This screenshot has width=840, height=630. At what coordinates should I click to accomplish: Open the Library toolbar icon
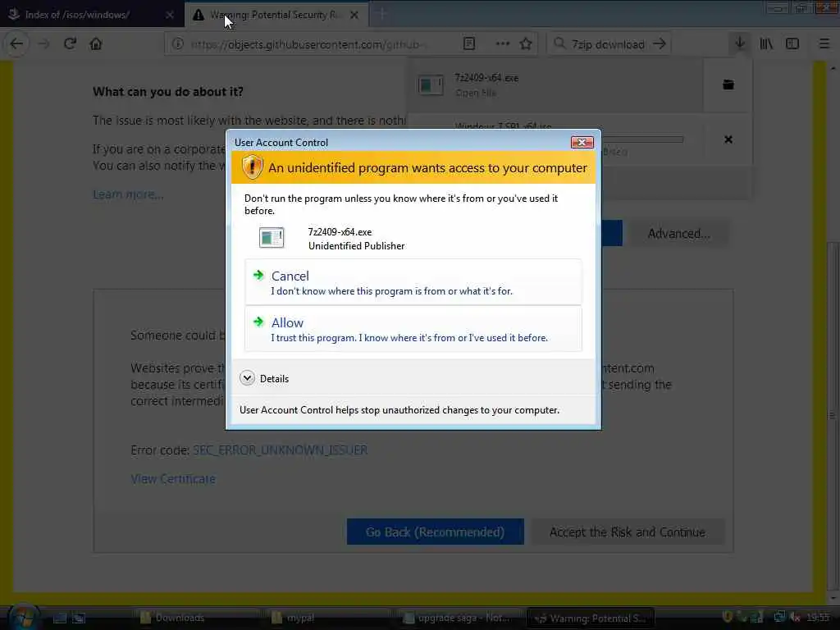point(767,44)
